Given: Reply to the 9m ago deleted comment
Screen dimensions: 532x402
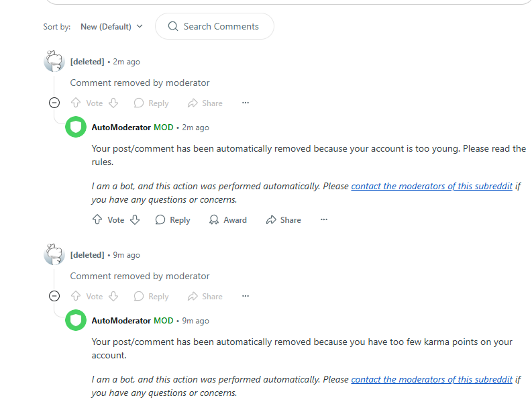Looking at the screenshot, I should point(152,296).
